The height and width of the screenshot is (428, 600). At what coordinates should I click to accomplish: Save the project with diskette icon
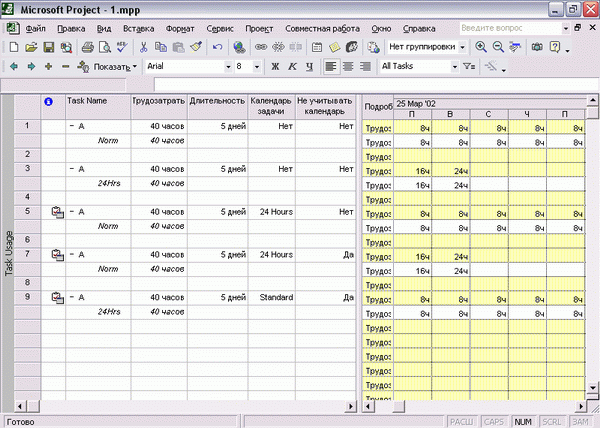pyautogui.click(x=49, y=47)
